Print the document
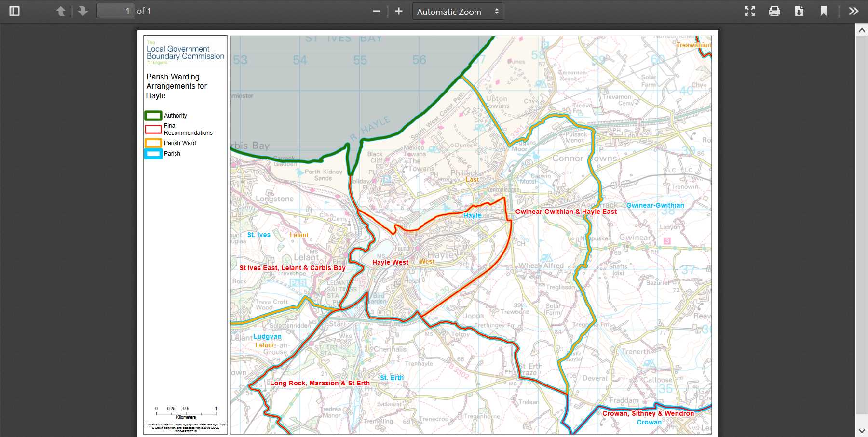 (774, 11)
